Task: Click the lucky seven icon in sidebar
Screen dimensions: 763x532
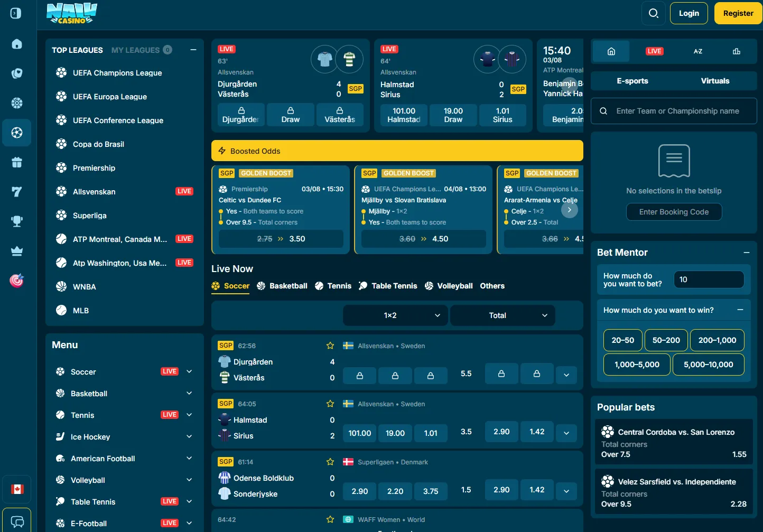Action: pos(17,192)
